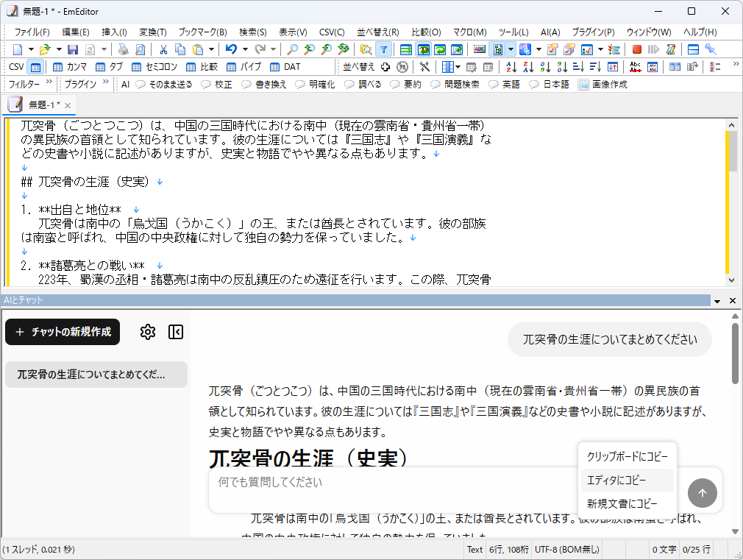
Task: Switch to セミコロン separated mode
Action: pos(154,67)
